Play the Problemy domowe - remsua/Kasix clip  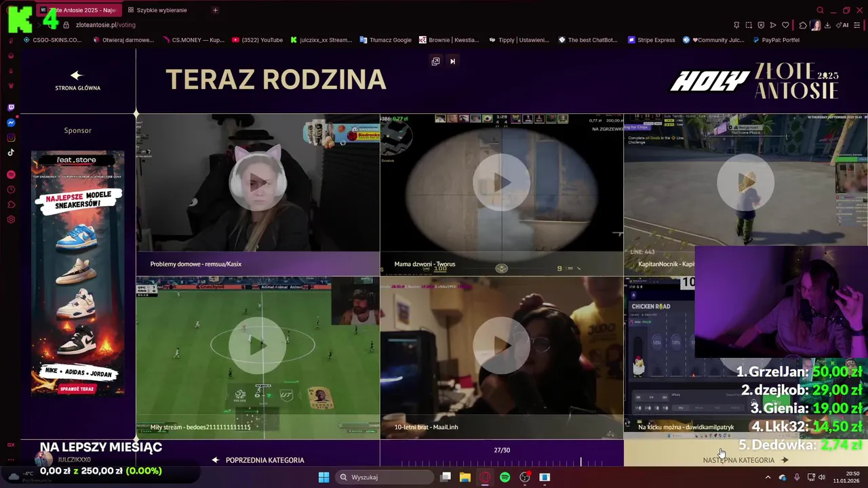258,182
